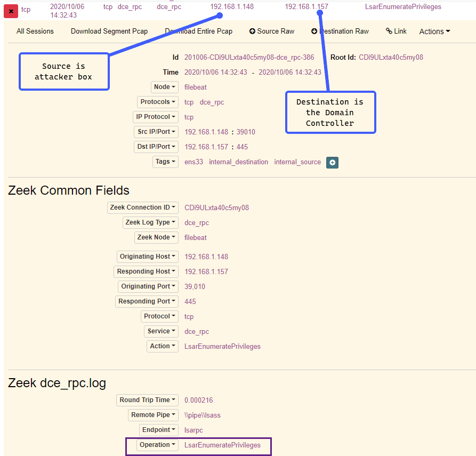476x456 pixels.
Task: Click the session Id value link
Action: tap(249, 57)
